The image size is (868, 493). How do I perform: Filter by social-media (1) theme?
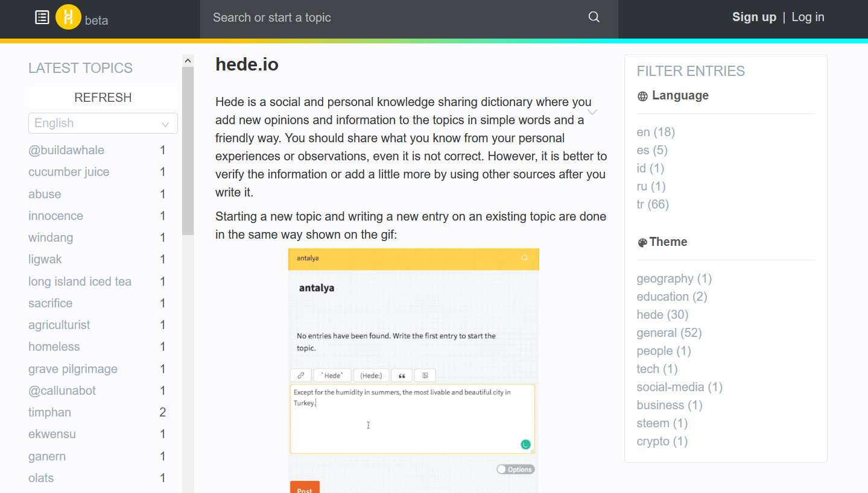(x=680, y=387)
